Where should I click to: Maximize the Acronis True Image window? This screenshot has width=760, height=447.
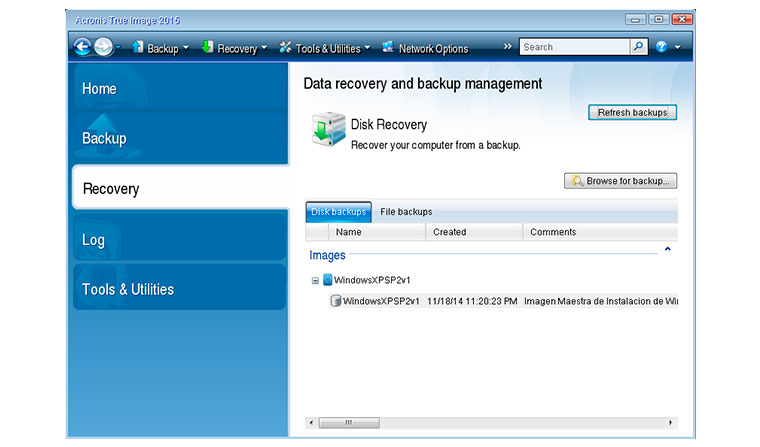pos(658,19)
